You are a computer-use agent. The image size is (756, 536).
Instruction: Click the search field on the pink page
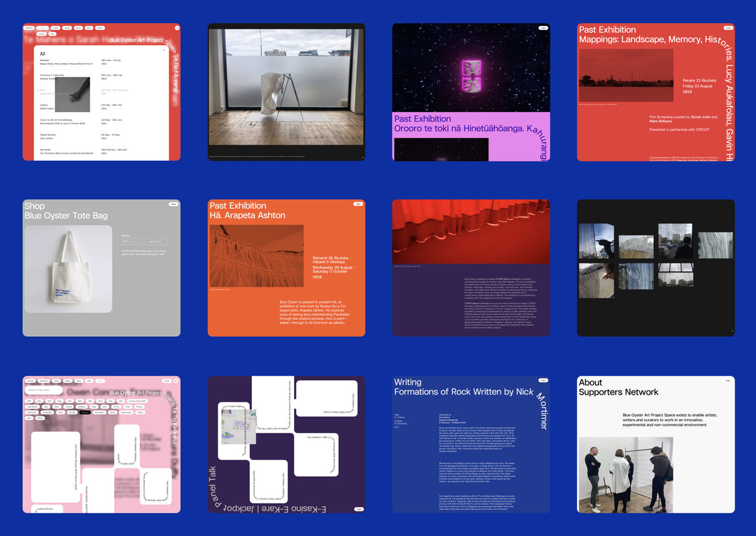coord(44,390)
